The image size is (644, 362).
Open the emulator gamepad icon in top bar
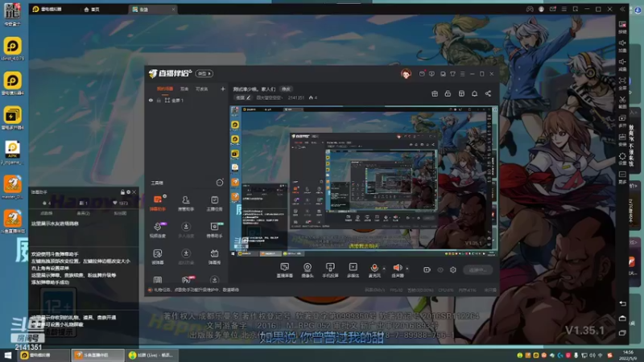pos(530,9)
